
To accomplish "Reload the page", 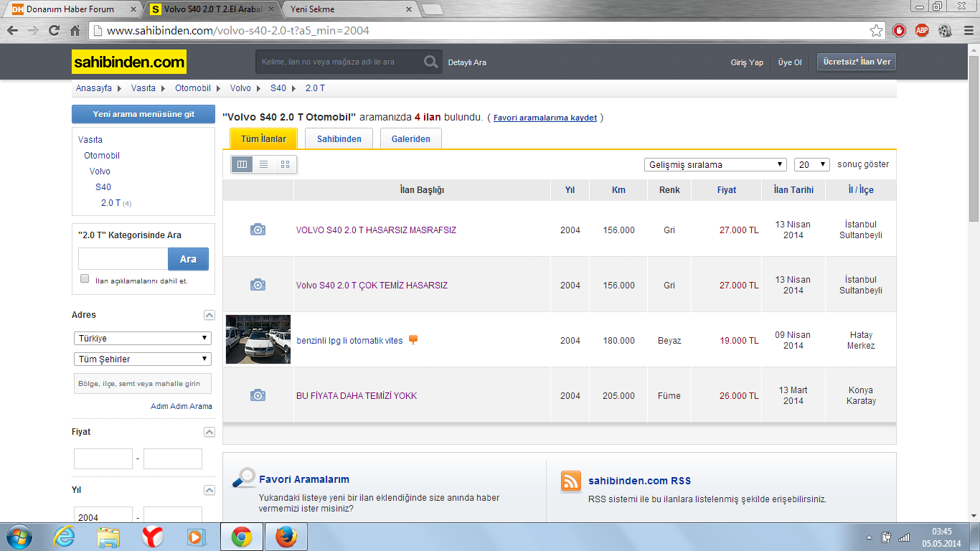I will (54, 31).
